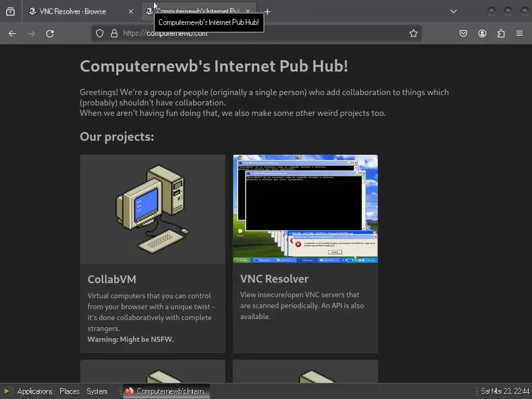Open Firefox View recent browsing icon
532x399 pixels.
10,11
